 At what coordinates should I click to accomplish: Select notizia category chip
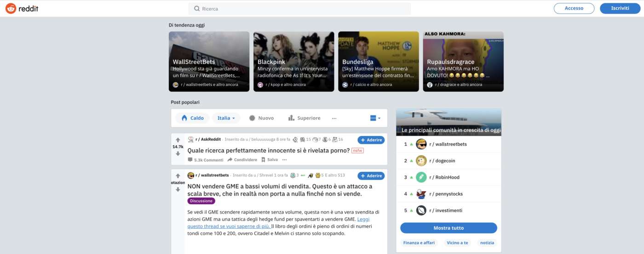point(487,243)
